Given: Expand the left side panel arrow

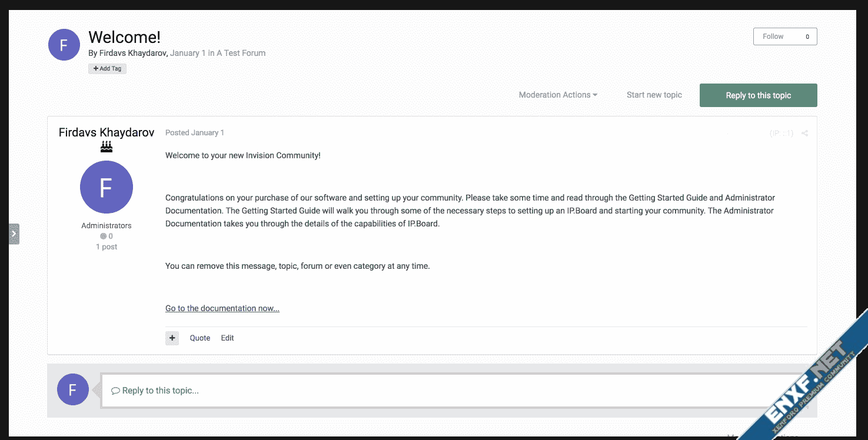Looking at the screenshot, I should 14,234.
